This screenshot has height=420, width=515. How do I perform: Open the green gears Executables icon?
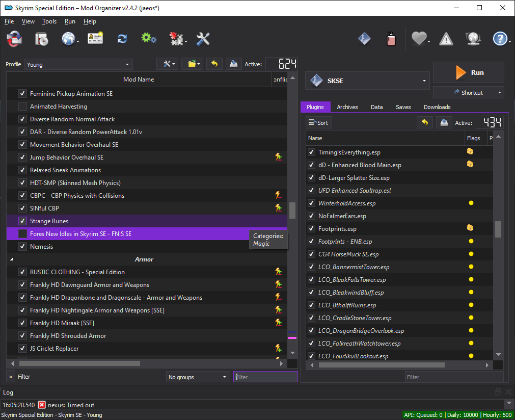pos(148,38)
